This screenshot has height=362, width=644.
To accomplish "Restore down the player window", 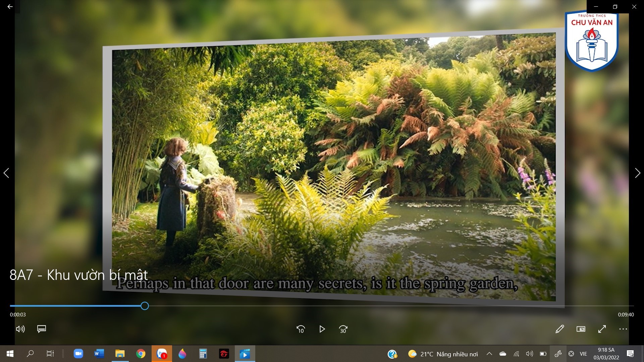I will pos(615,7).
